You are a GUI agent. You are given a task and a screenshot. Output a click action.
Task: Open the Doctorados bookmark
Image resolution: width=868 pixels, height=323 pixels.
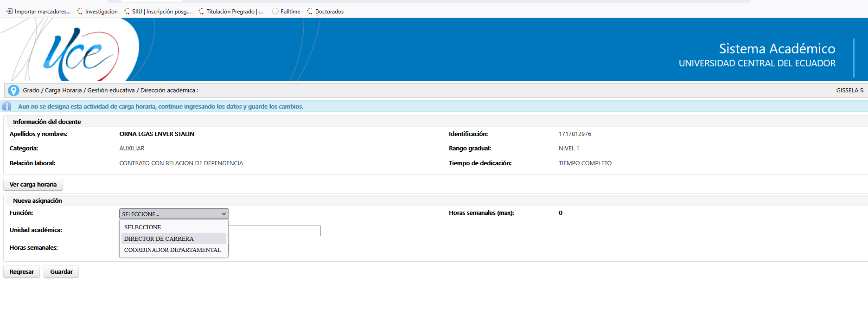pos(325,12)
